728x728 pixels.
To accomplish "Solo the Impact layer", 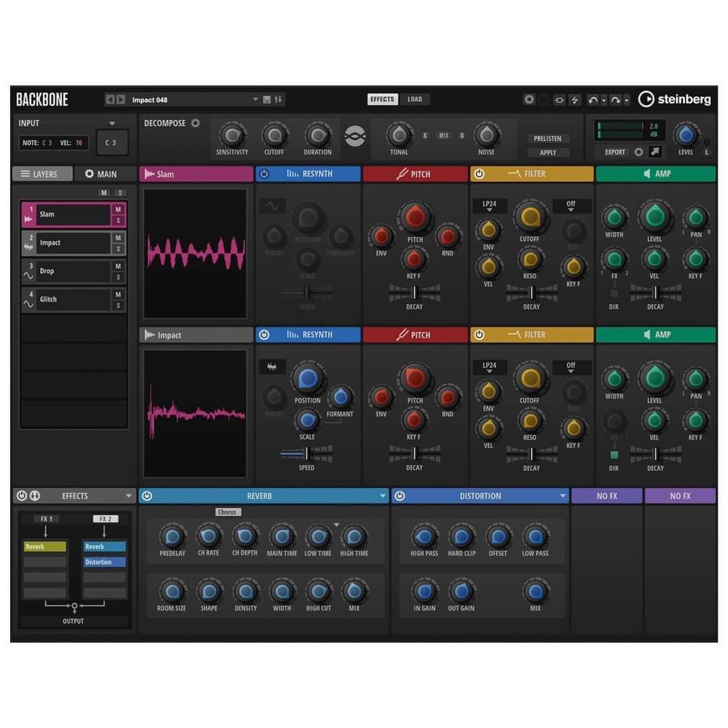I will tap(119, 249).
